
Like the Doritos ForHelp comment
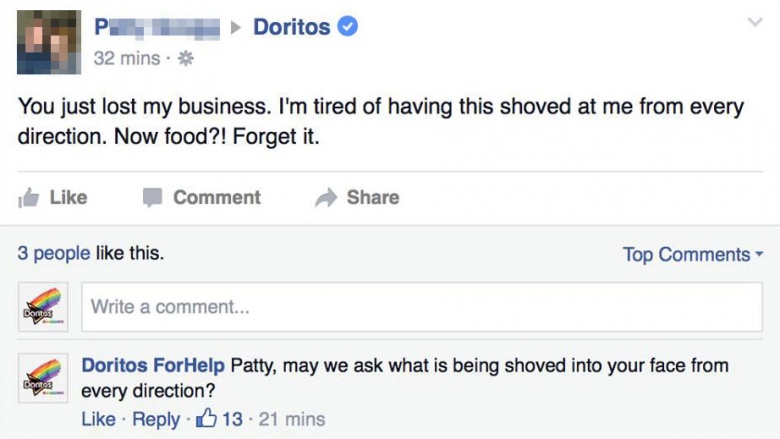tap(98, 419)
